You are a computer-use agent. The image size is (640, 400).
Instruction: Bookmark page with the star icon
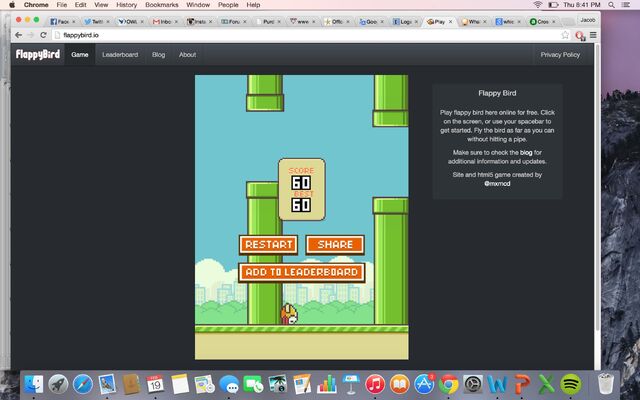pos(565,35)
